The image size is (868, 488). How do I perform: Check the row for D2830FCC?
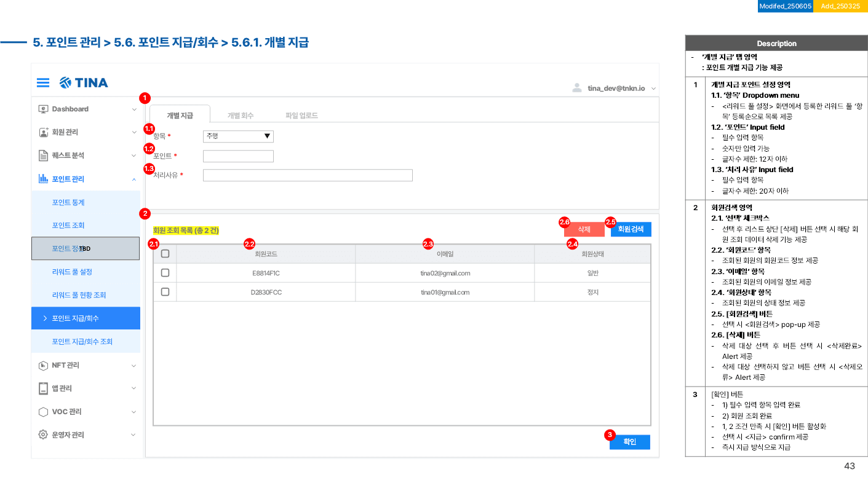tap(165, 292)
